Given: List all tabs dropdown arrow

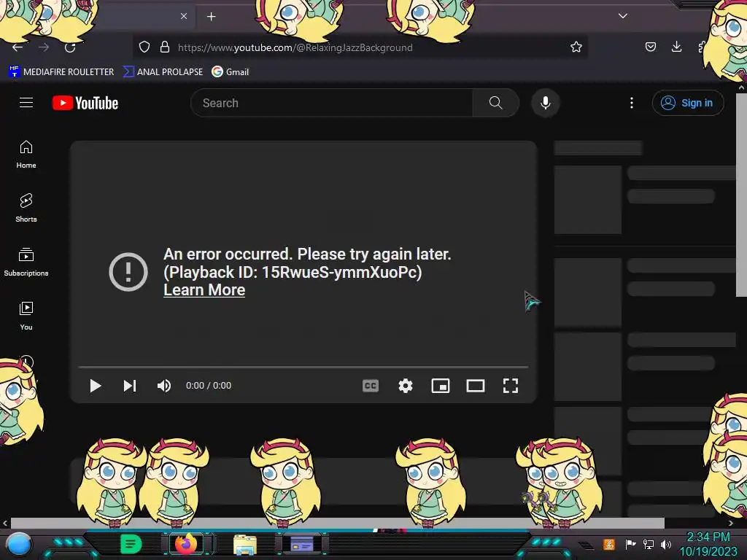Looking at the screenshot, I should 623,16.
